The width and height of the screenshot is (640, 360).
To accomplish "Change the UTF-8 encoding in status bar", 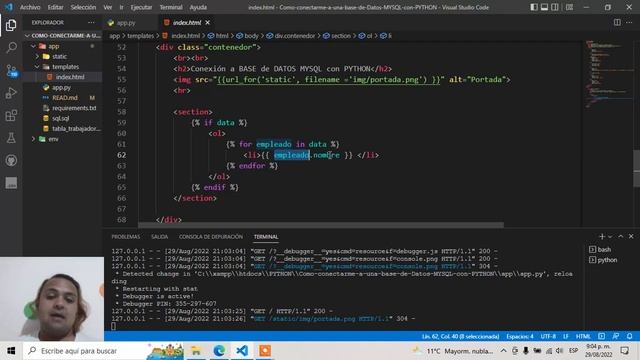I will tap(548, 336).
